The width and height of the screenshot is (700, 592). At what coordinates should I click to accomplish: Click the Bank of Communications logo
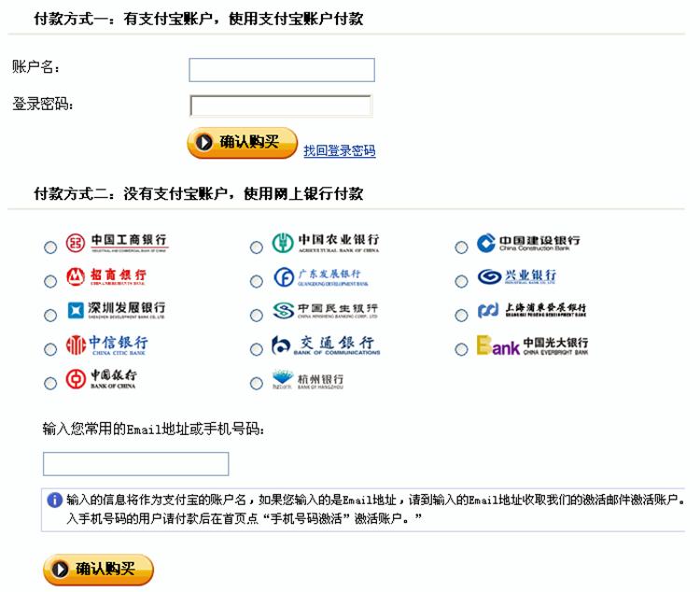point(325,346)
